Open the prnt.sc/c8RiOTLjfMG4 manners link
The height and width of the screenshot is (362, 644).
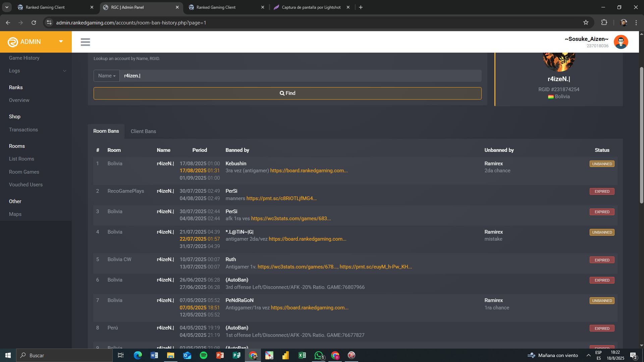pos(281,198)
